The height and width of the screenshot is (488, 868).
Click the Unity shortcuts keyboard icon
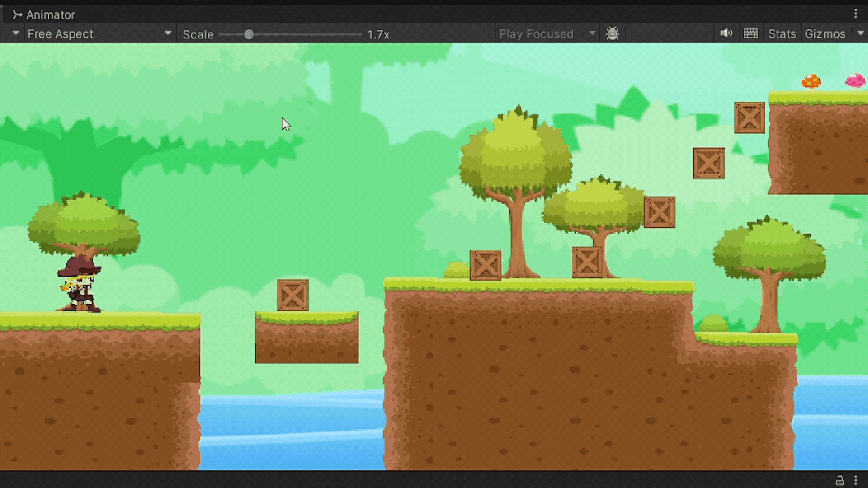(750, 33)
